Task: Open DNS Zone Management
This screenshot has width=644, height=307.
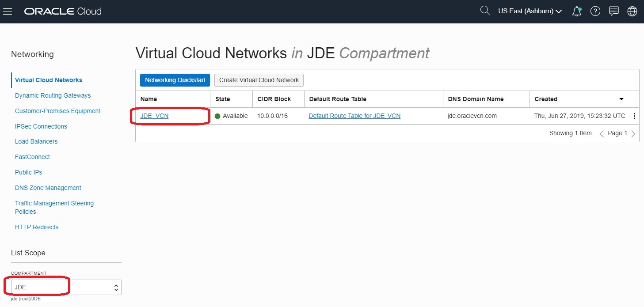Action: [x=48, y=188]
